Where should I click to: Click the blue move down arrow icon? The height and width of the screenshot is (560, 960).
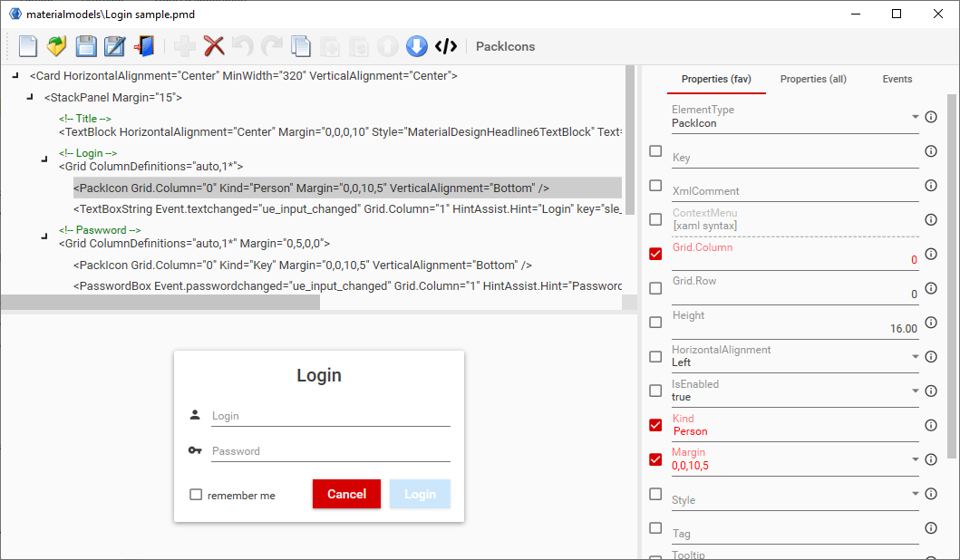pos(416,46)
